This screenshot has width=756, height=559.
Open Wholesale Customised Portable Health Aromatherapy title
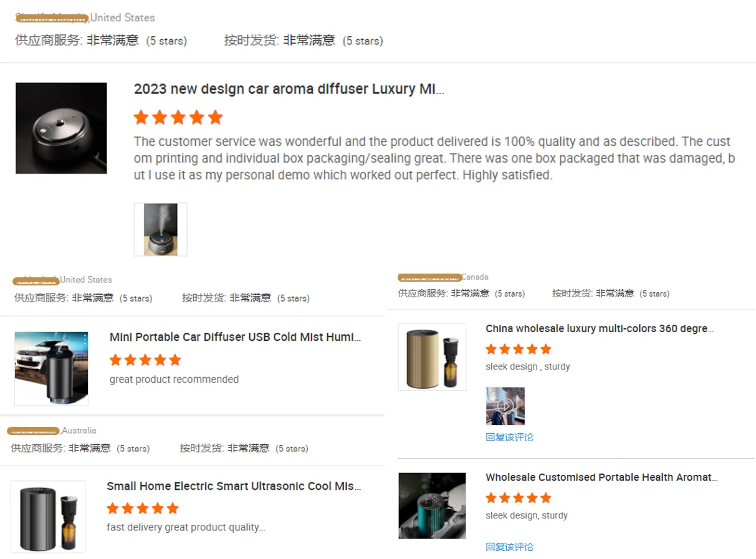[602, 477]
